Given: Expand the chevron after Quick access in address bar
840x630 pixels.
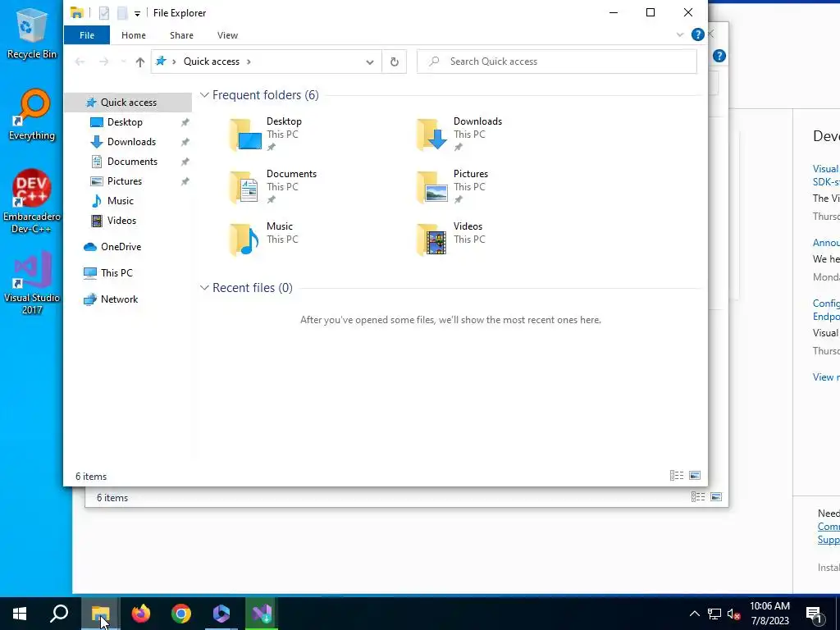Looking at the screenshot, I should [x=249, y=62].
